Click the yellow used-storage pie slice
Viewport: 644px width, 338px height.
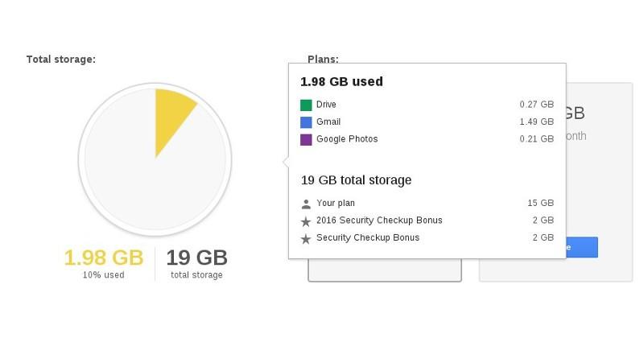pos(171,117)
